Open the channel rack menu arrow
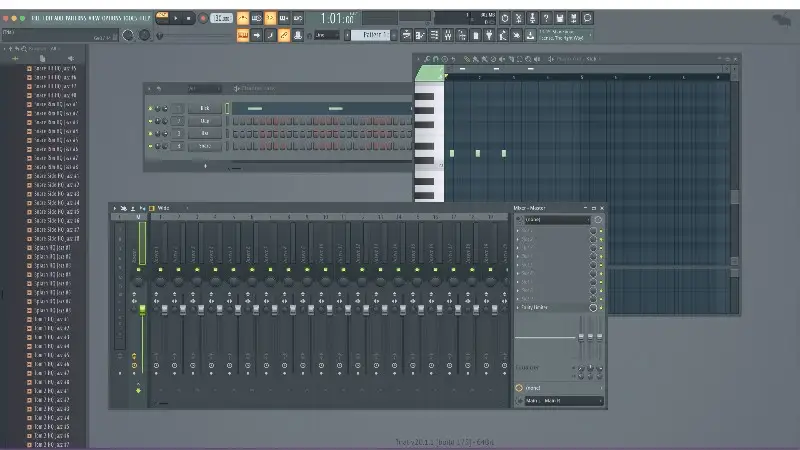Screen dimensions: 800x450 coord(148,88)
